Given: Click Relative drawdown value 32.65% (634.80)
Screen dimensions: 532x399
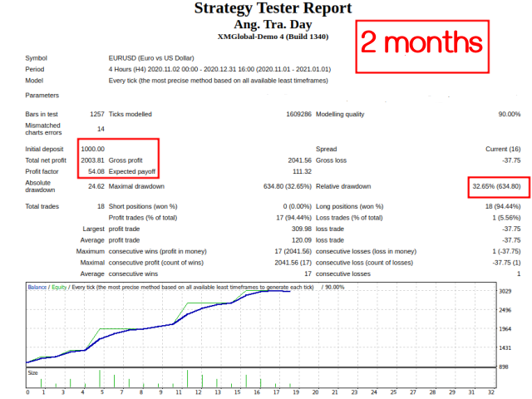Looking at the screenshot, I should pyautogui.click(x=496, y=186).
